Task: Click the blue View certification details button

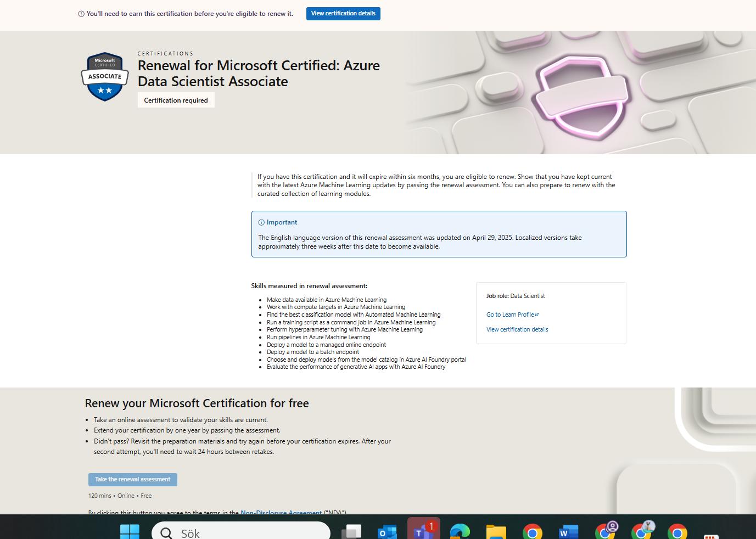Action: point(343,14)
